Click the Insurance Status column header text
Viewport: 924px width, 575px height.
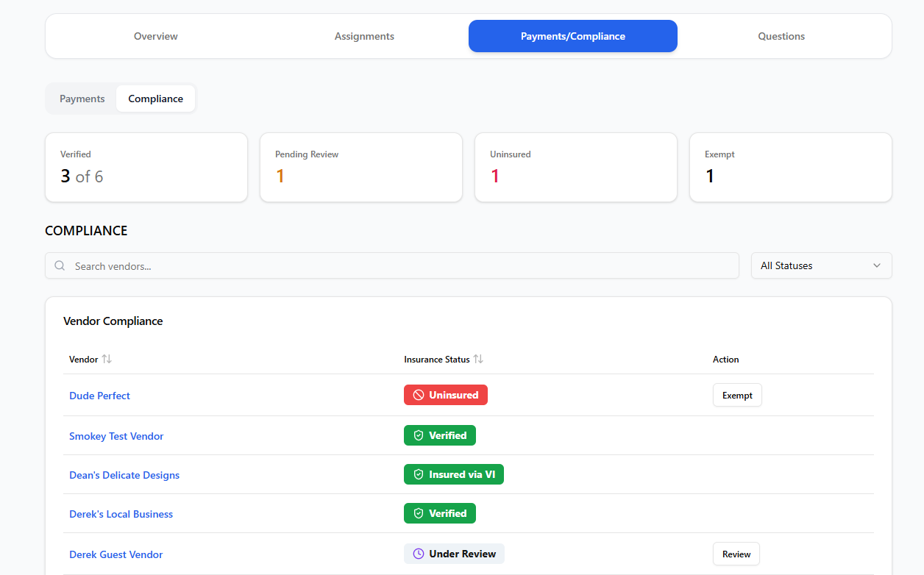tap(437, 360)
